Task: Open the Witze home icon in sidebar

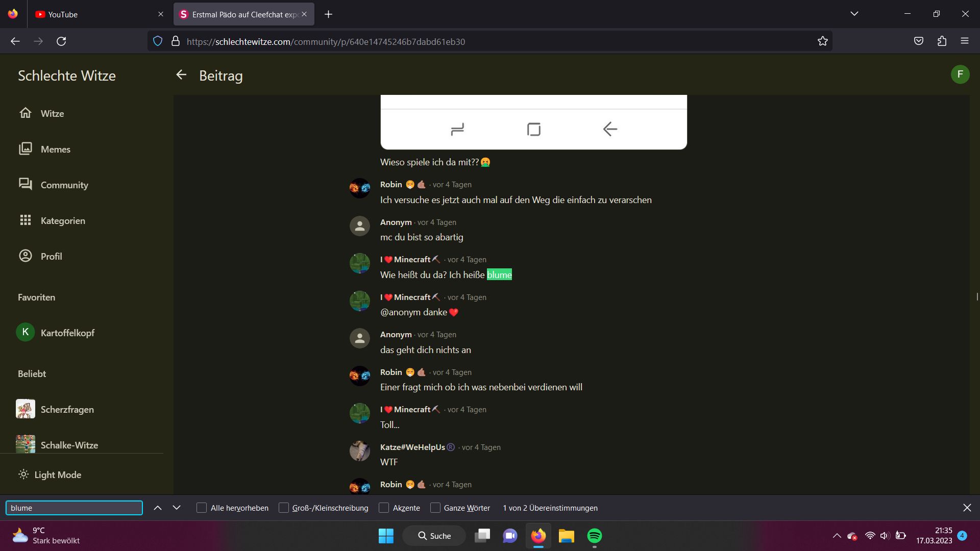Action: [x=26, y=113]
